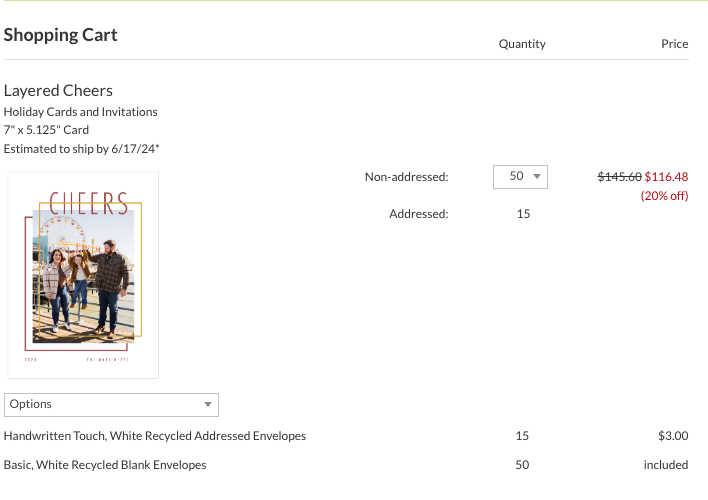The height and width of the screenshot is (500, 708).
Task: Click the Estimated to ship by 6/17/24 text
Action: pos(81,149)
